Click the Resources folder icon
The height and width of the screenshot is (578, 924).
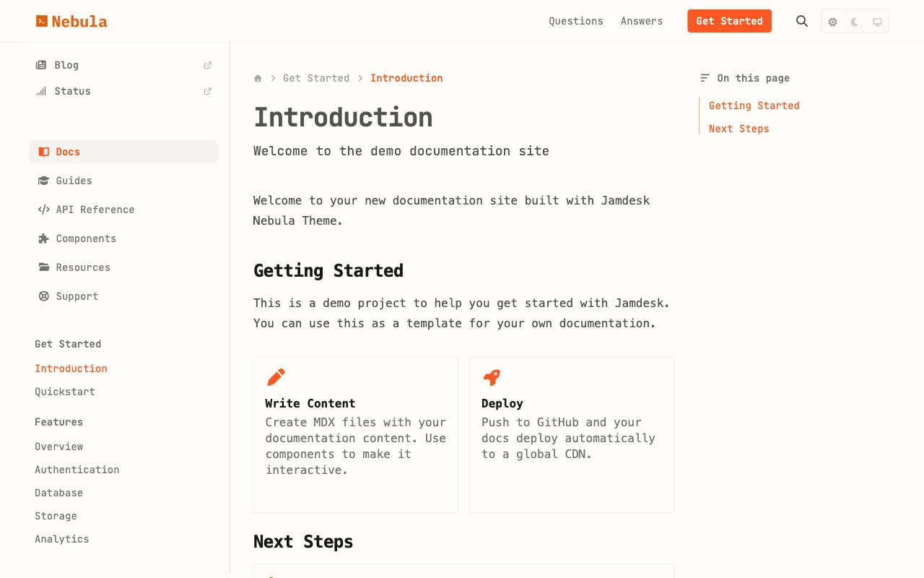pyautogui.click(x=44, y=267)
